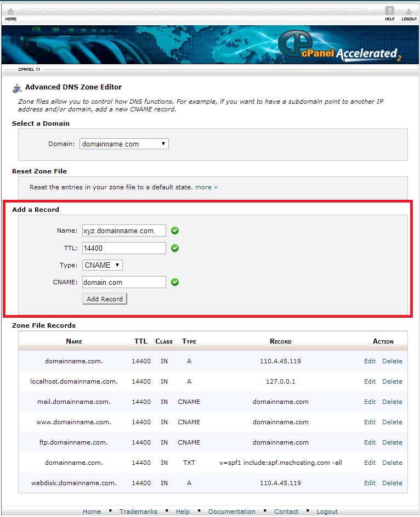Open the Domain dropdown showing domainname.com

click(x=124, y=144)
